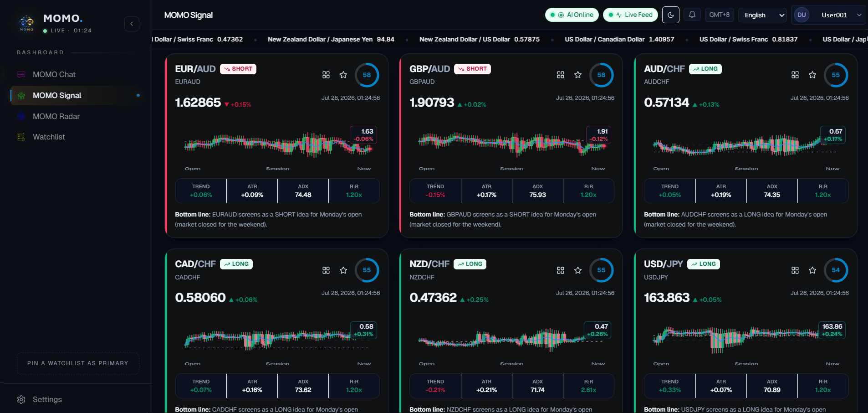
Task: Expand the User001 account menu
Action: (x=828, y=15)
